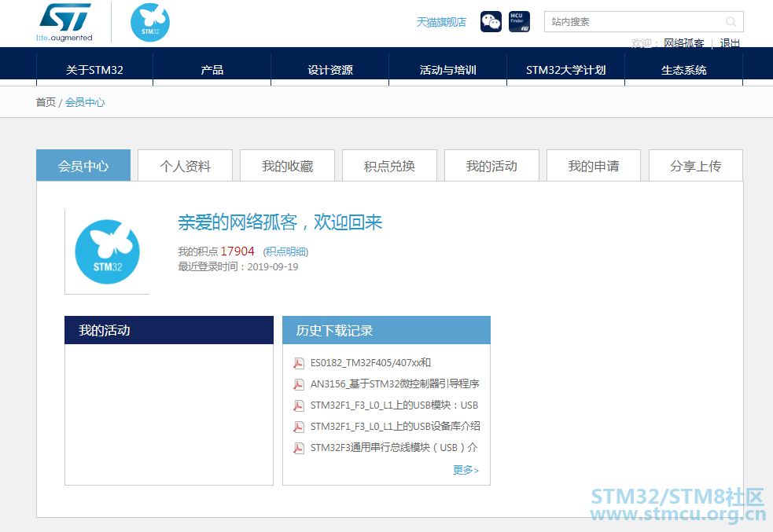Open the 积点明细 points detail link
This screenshot has width=773, height=532.
[286, 251]
